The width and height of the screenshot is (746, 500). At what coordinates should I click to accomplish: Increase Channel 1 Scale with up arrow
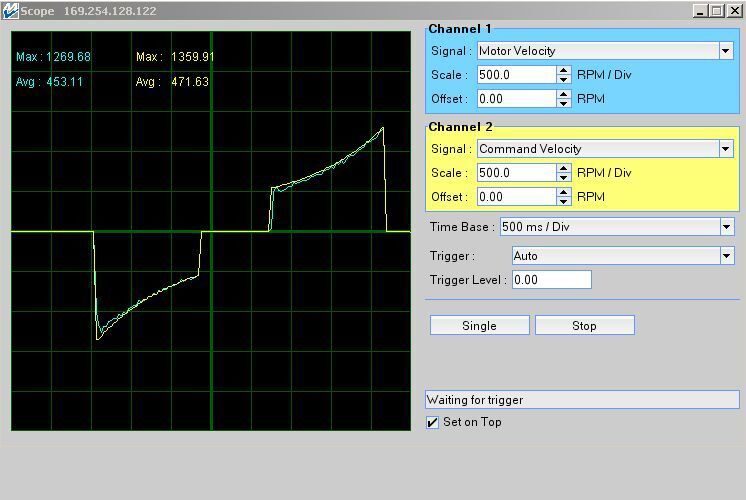click(563, 70)
